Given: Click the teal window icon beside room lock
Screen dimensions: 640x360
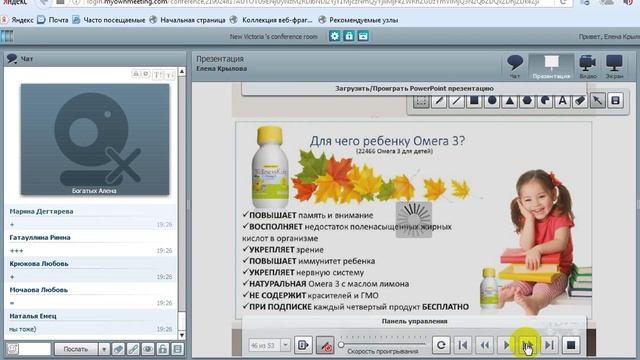Looking at the screenshot, I should tap(363, 36).
